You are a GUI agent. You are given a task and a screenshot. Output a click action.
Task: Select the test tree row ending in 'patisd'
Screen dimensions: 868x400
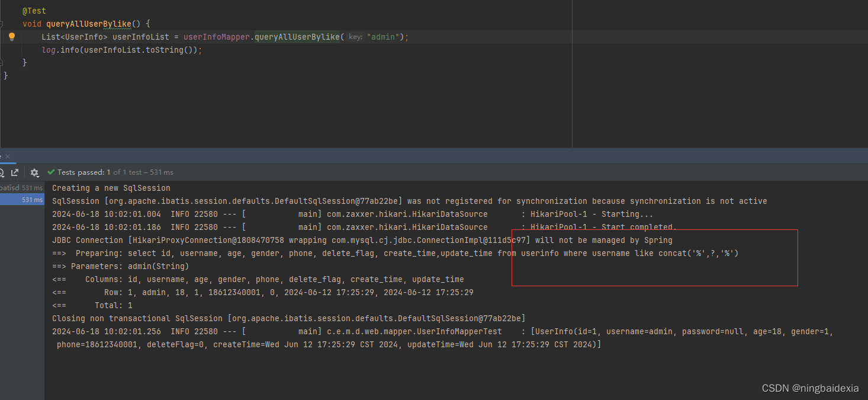point(22,188)
